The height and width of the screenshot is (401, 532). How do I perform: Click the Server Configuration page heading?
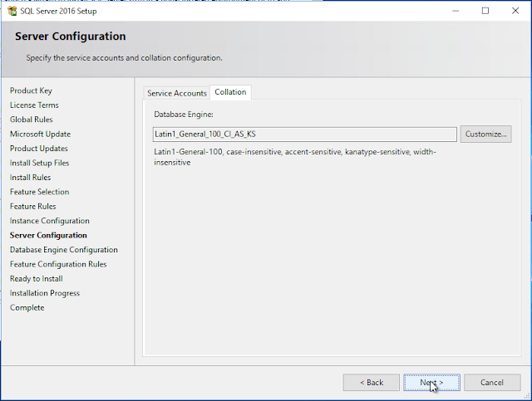pos(70,37)
